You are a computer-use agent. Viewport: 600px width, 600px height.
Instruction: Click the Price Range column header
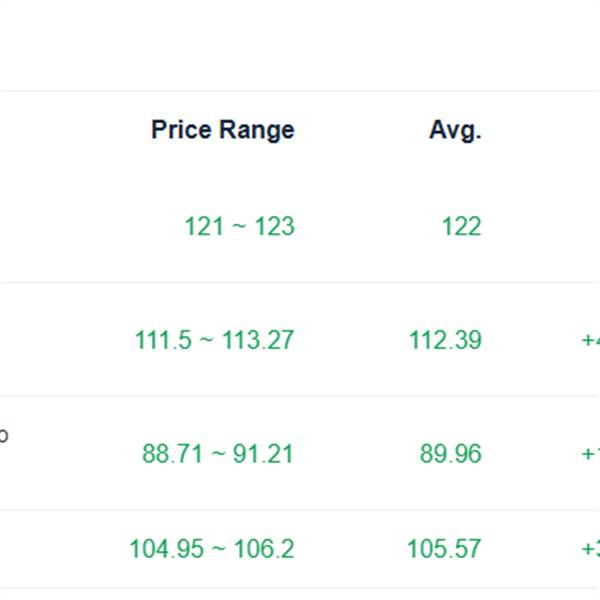(222, 130)
